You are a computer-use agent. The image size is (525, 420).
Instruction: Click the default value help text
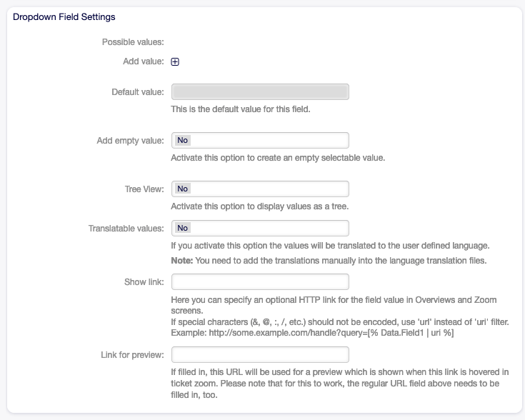tap(241, 110)
